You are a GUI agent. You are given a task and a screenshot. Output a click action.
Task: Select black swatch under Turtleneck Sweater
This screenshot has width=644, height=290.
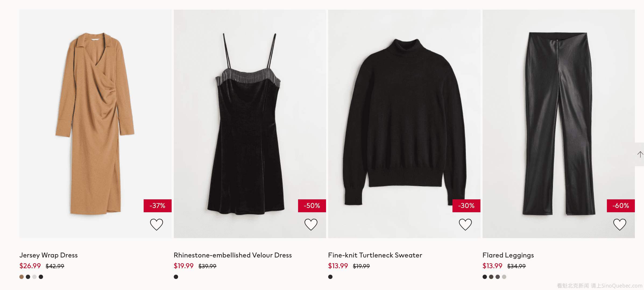click(330, 277)
